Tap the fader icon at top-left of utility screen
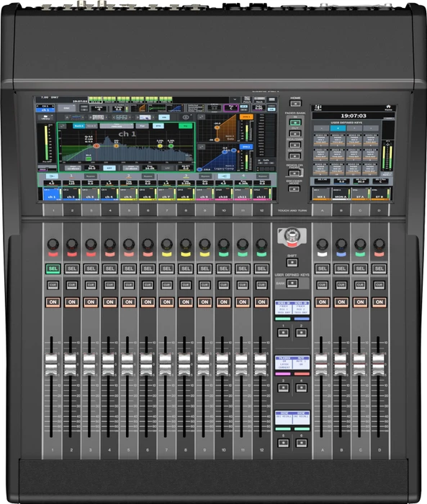The height and width of the screenshot is (504, 427). click(318, 107)
